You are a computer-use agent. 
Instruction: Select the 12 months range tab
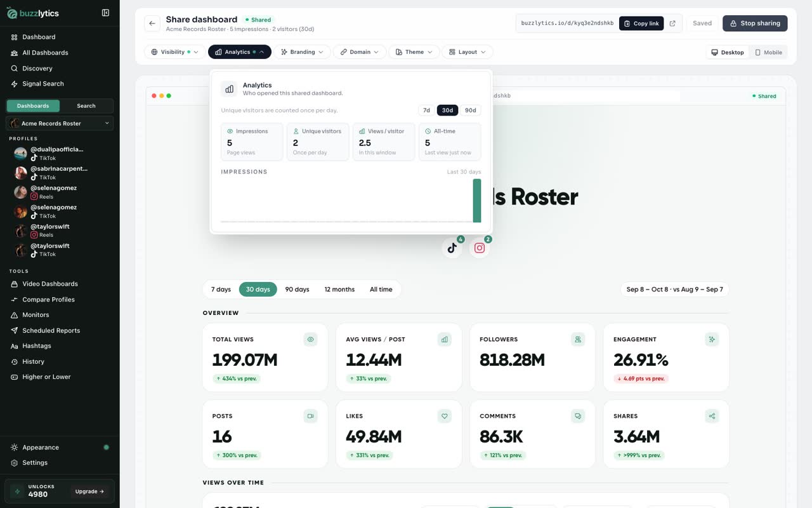pos(339,290)
